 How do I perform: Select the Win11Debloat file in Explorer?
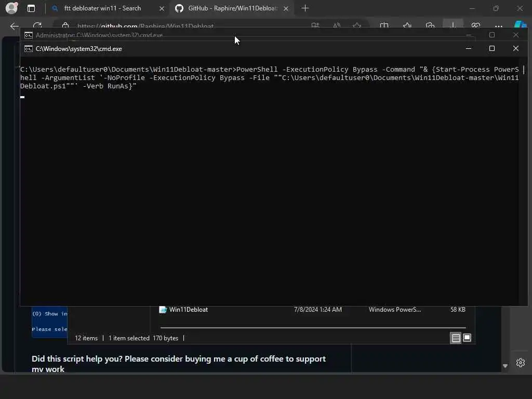[x=312, y=310]
